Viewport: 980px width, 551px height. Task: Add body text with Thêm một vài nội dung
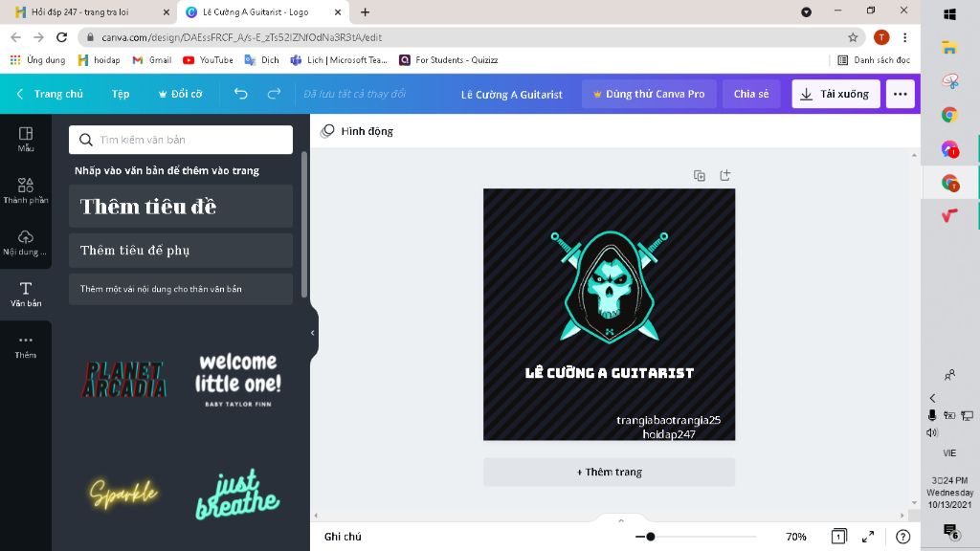[181, 289]
